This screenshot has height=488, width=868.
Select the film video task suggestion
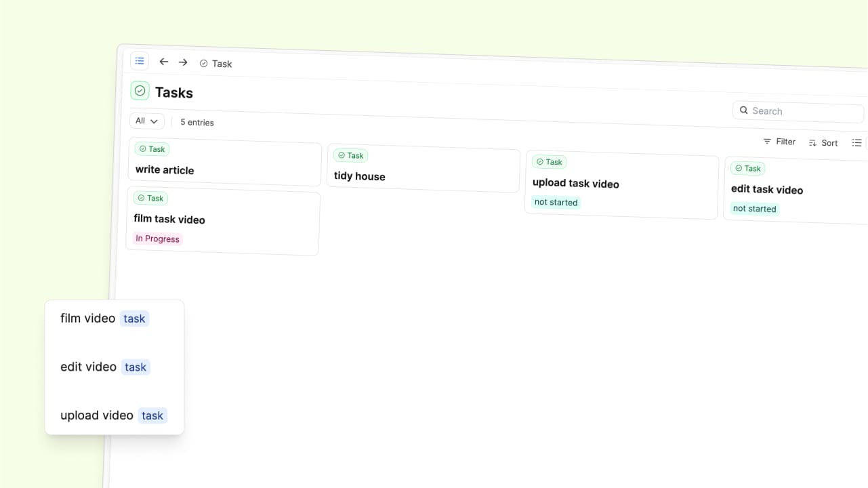click(x=88, y=319)
